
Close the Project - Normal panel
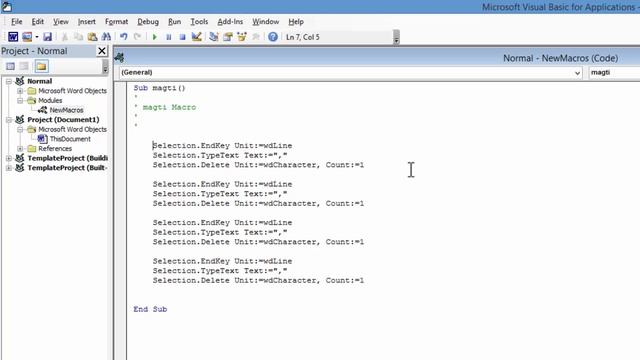click(102, 51)
